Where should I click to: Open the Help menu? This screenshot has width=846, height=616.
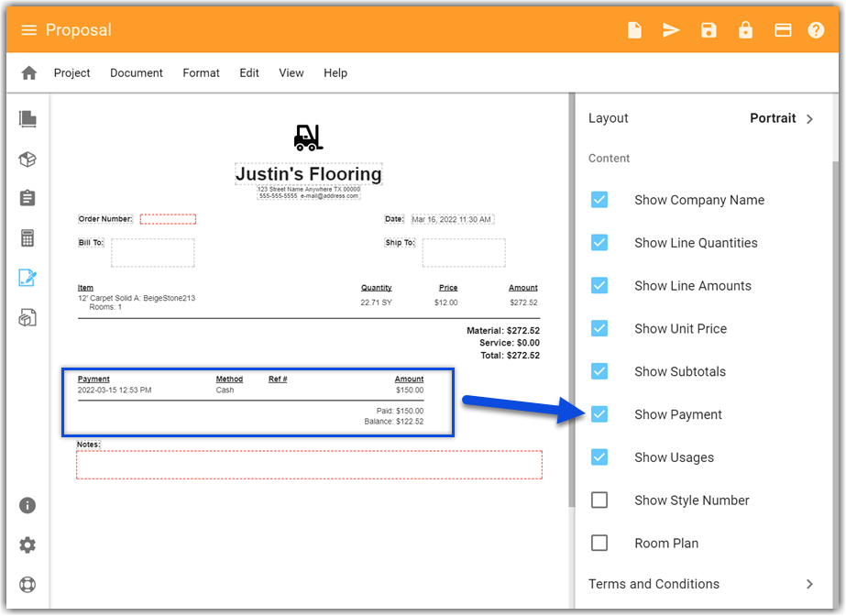click(335, 72)
